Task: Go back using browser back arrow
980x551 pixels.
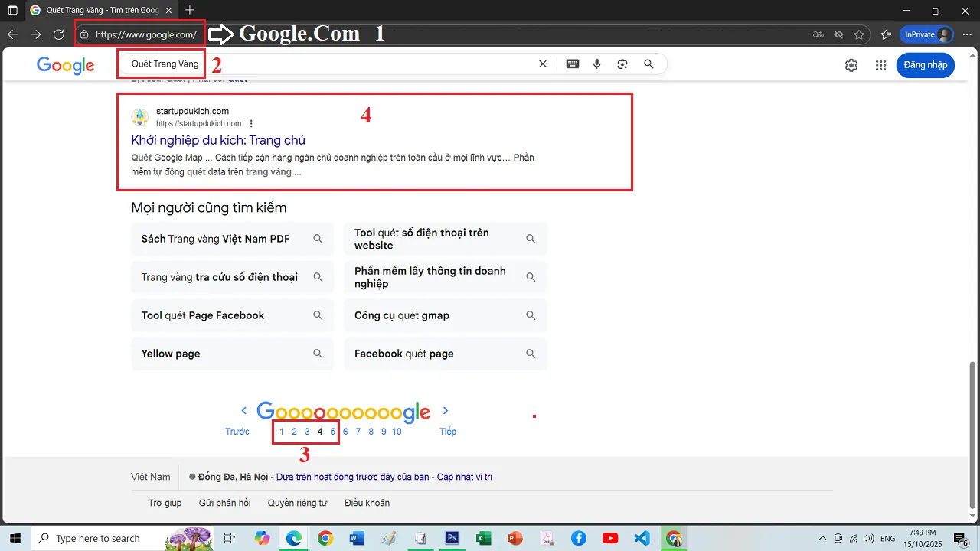Action: pos(12,34)
